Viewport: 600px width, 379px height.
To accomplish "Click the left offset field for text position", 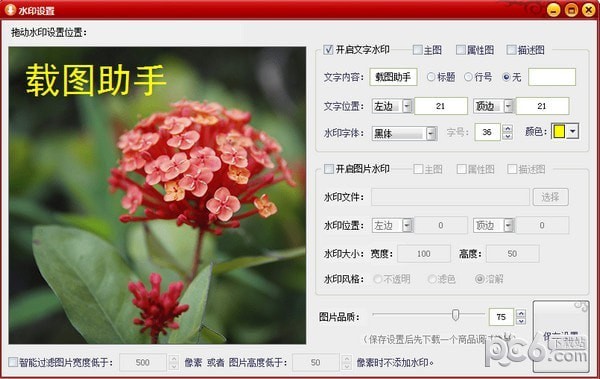I will [441, 106].
